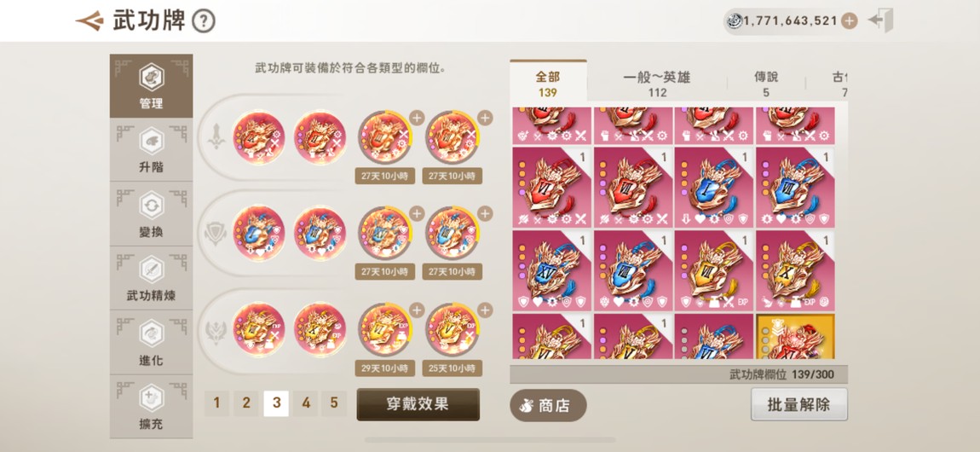This screenshot has height=452, width=980.
Task: Click the 穿戴效果 button
Action: 418,404
